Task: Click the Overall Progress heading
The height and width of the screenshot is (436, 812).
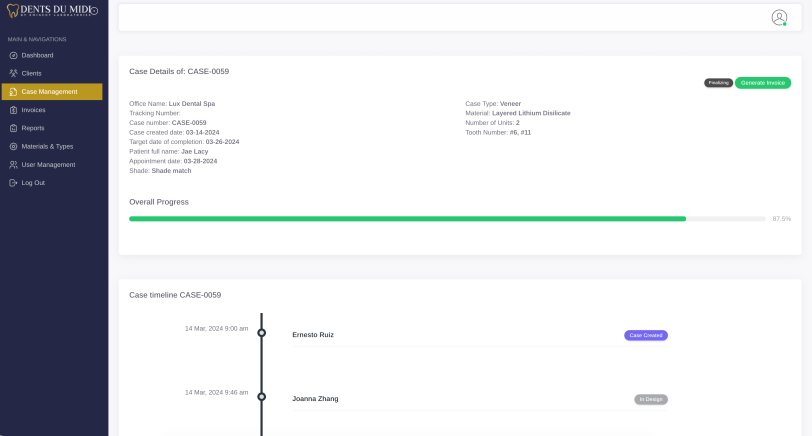Action: point(159,202)
